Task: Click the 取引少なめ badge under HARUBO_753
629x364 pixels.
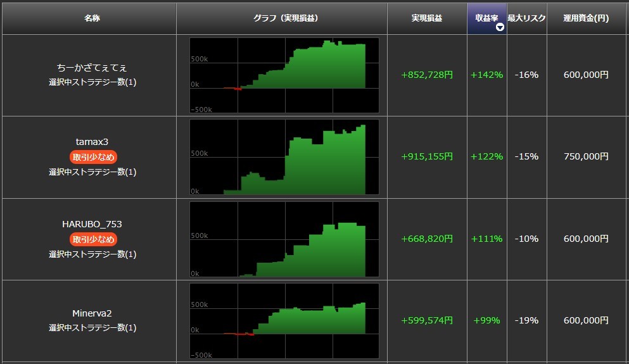Action: pyautogui.click(x=93, y=239)
